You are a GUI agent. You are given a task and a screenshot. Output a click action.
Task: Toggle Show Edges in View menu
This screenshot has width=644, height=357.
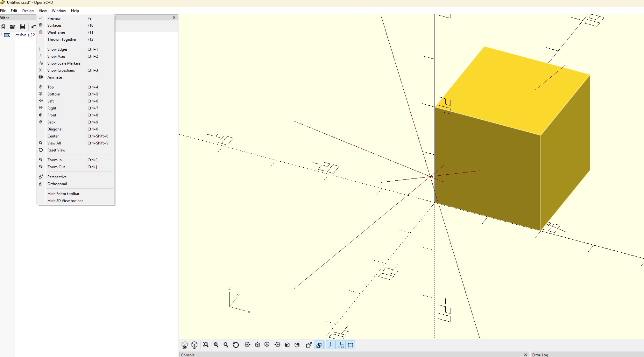pyautogui.click(x=76, y=49)
